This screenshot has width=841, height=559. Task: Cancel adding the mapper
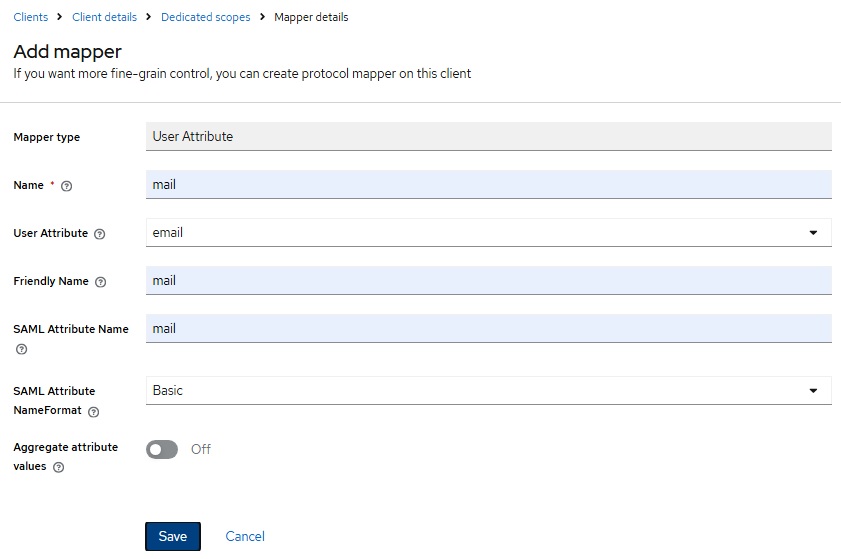click(245, 536)
